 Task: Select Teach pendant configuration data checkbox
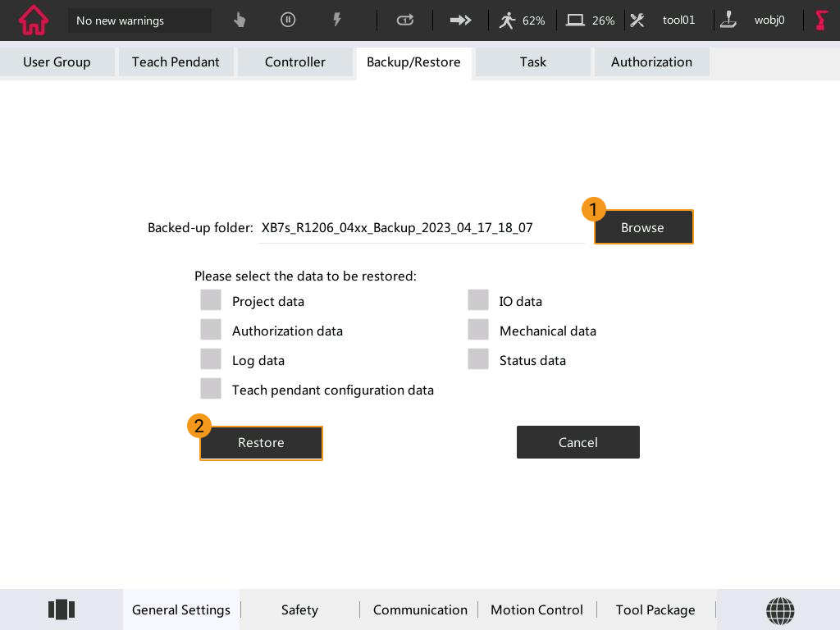click(x=211, y=389)
